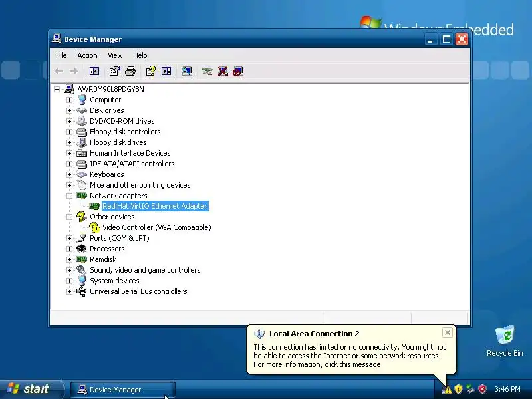Image resolution: width=532 pixels, height=399 pixels.
Task: Click the network warning tray icon
Action: click(446, 389)
